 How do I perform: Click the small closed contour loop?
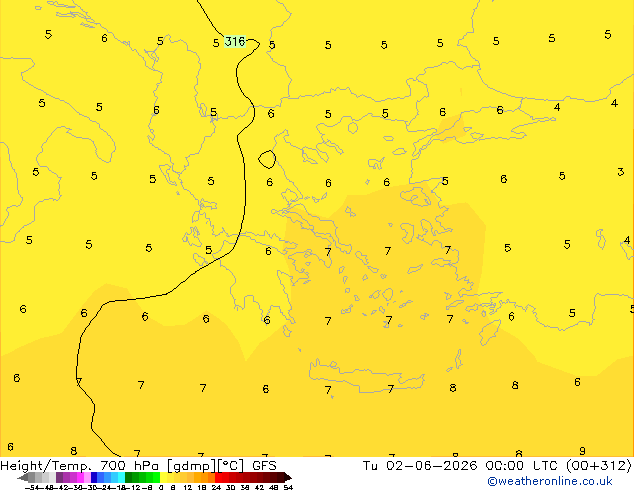click(267, 159)
